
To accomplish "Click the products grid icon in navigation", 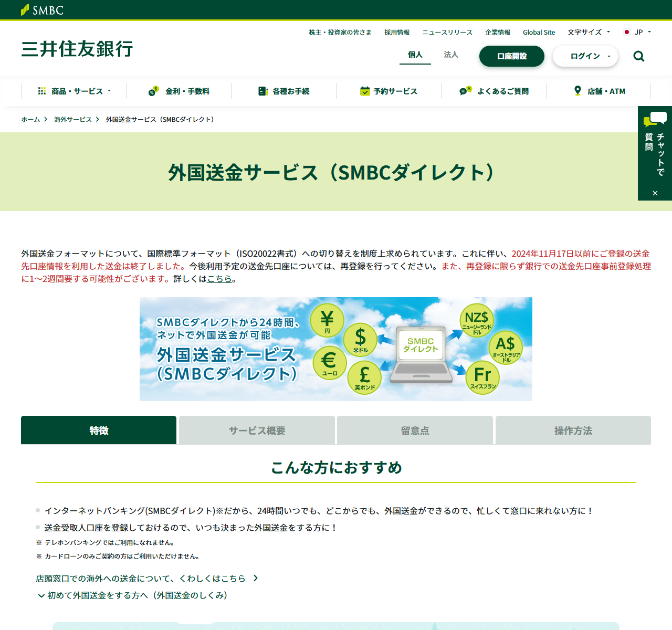I will coord(42,91).
